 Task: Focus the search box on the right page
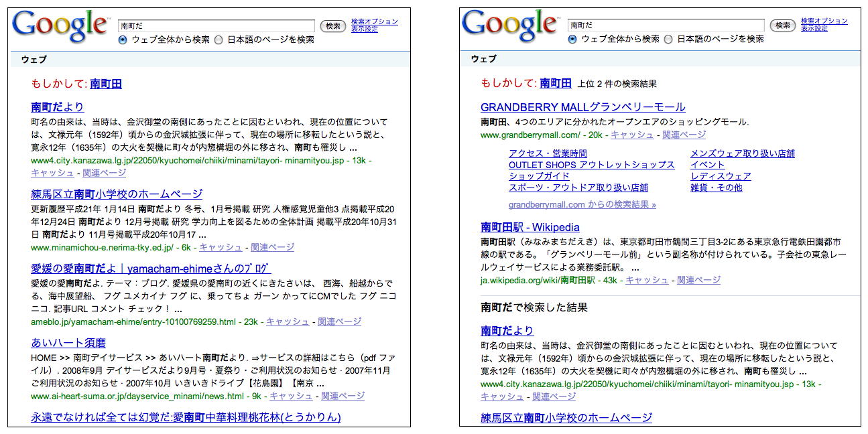pos(666,25)
